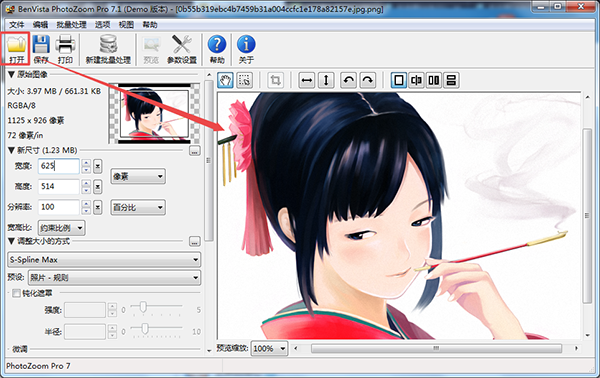
Task: Open the 约束比例 aspect ratio dropdown
Action: (x=62, y=228)
